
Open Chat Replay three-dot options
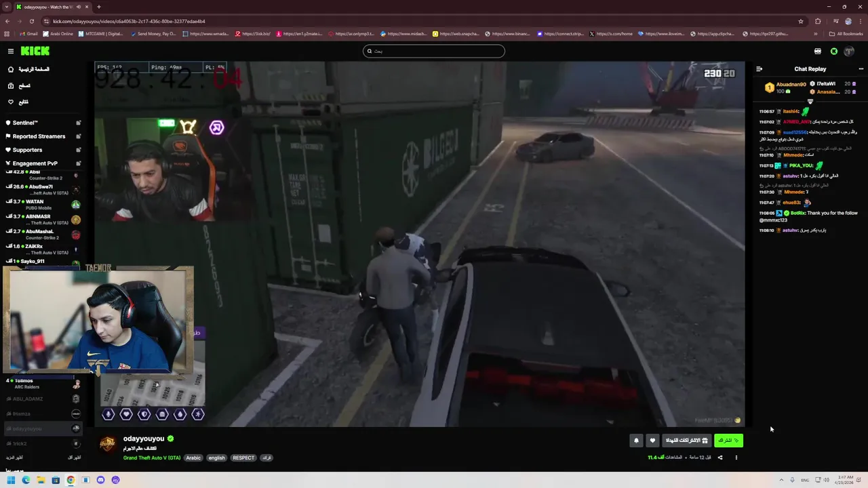click(861, 69)
